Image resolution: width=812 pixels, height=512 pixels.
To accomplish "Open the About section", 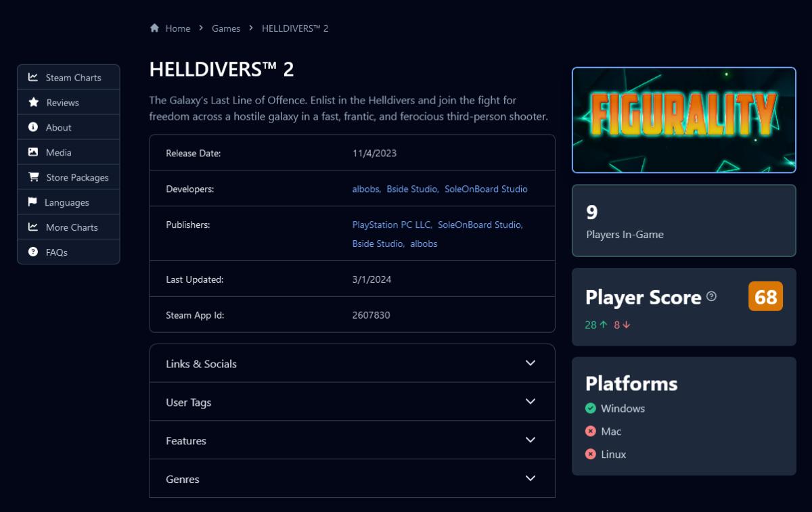I will tap(68, 127).
